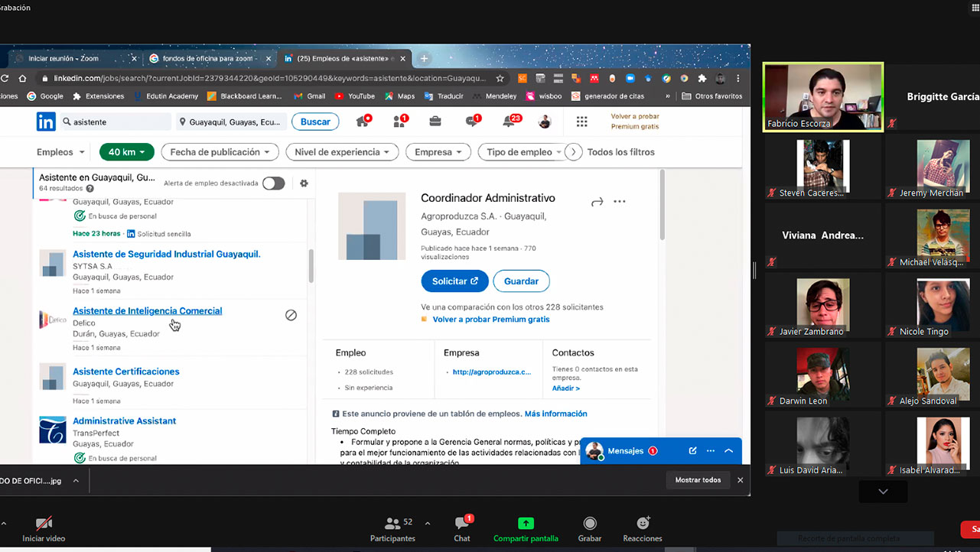Click the Buscar button
980x552 pixels.
tap(315, 122)
